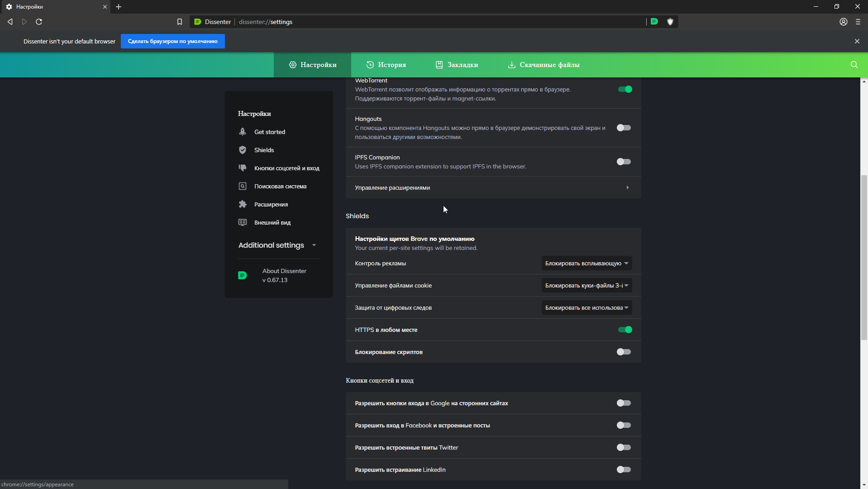Close the Настройки browser tab
Image resolution: width=868 pixels, height=489 pixels.
click(105, 7)
